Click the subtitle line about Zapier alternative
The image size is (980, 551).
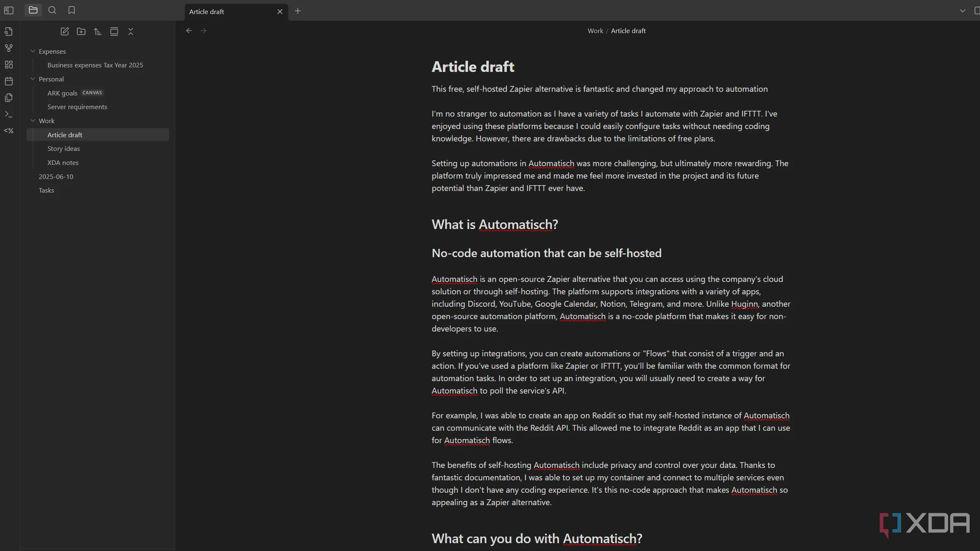[x=599, y=89]
